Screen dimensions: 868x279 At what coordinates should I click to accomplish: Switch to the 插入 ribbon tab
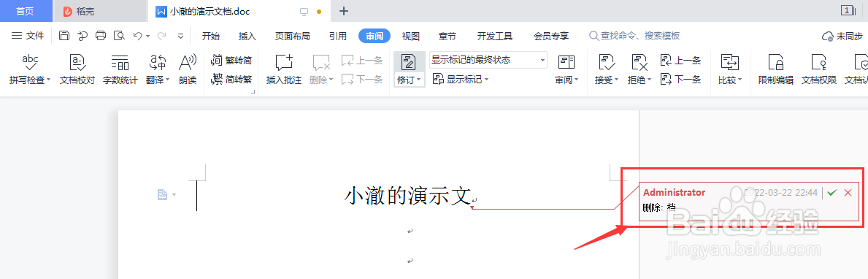click(x=247, y=36)
